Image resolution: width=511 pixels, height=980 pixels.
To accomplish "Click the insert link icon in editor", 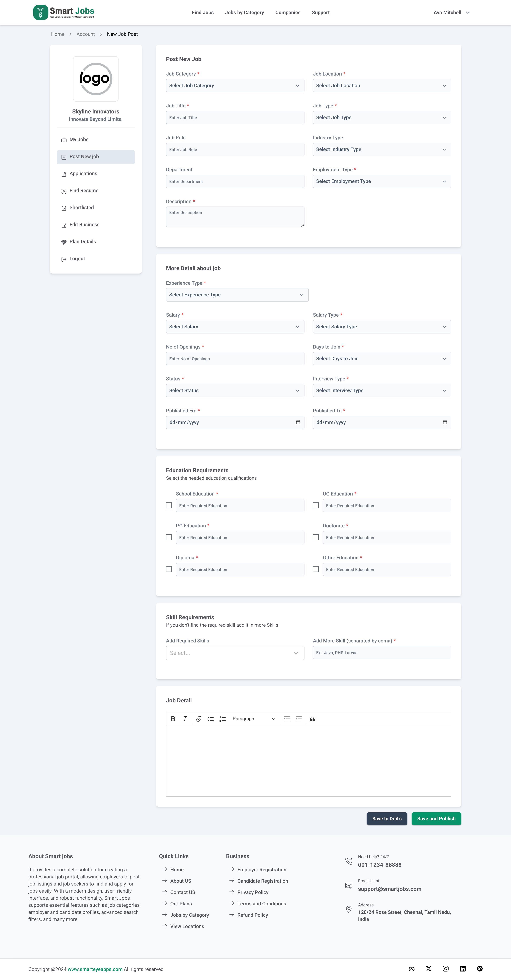I will (199, 719).
